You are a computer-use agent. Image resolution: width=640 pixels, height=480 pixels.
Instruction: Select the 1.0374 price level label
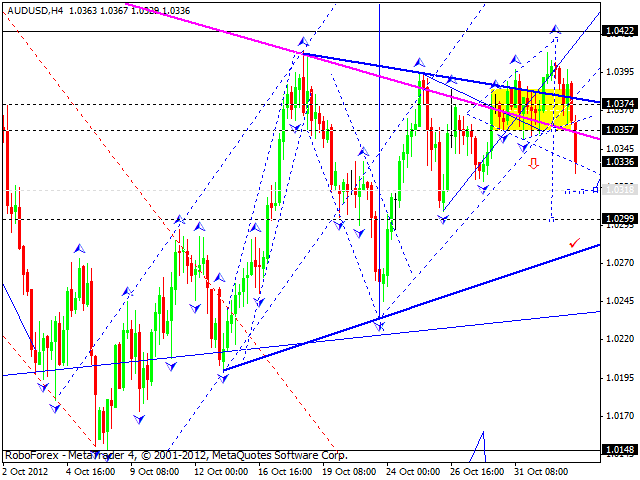(620, 104)
